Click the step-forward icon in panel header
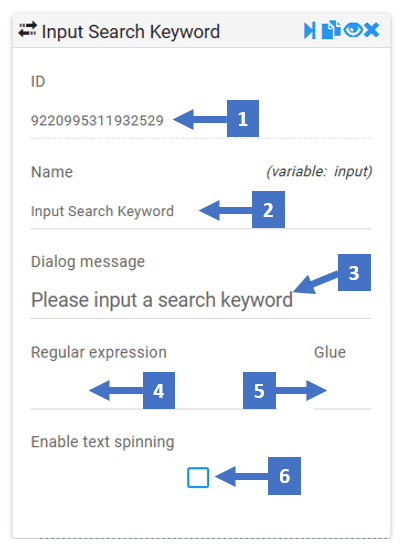404x550 pixels. [x=310, y=31]
